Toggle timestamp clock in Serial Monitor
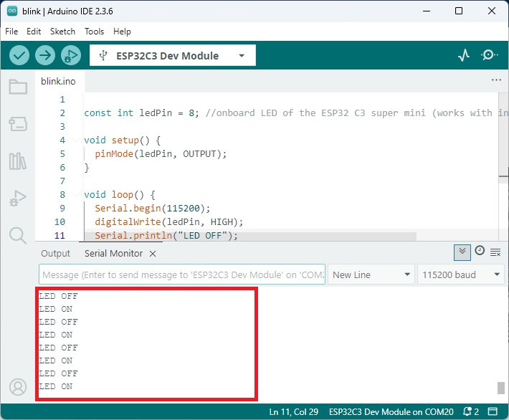509x420 pixels. coord(480,251)
